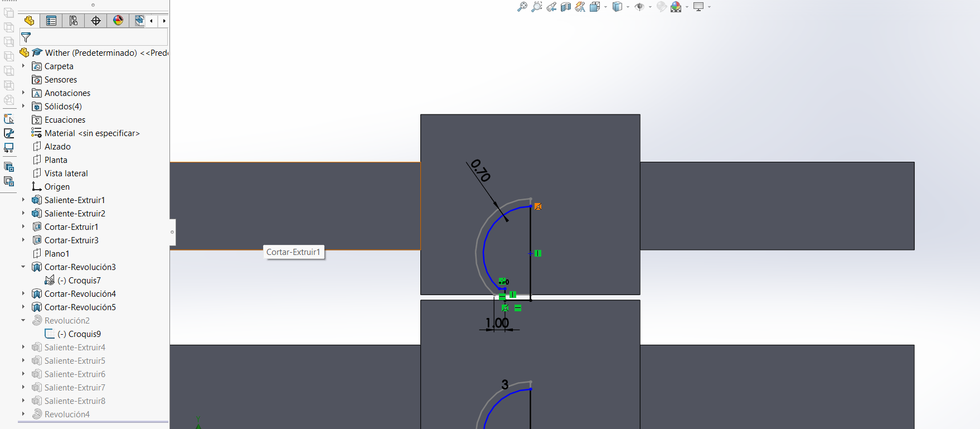Expand the Saliente-Extruir1 feature
Viewport: 980px width, 429px height.
pos(23,200)
